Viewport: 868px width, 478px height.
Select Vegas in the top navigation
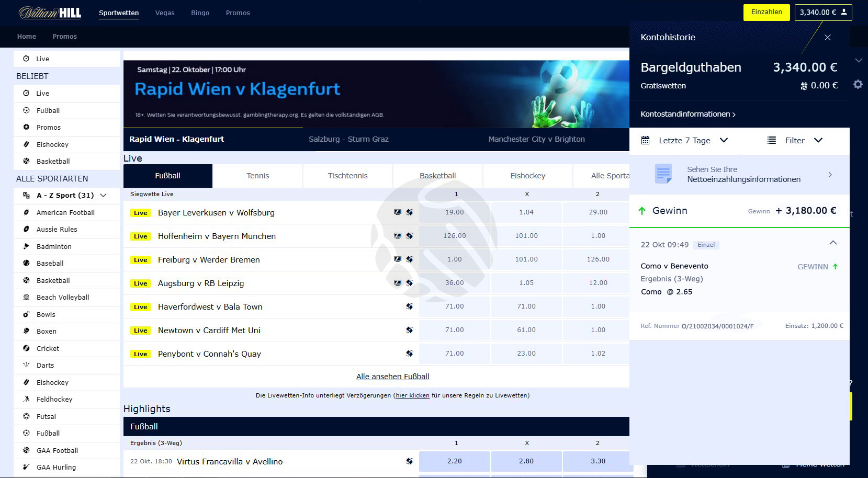(x=165, y=13)
